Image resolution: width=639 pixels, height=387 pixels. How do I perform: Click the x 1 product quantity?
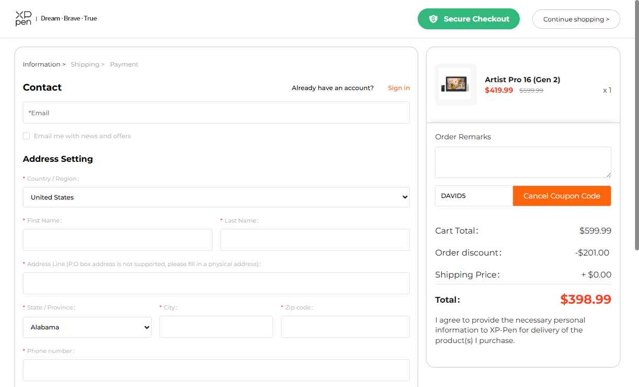(x=607, y=90)
